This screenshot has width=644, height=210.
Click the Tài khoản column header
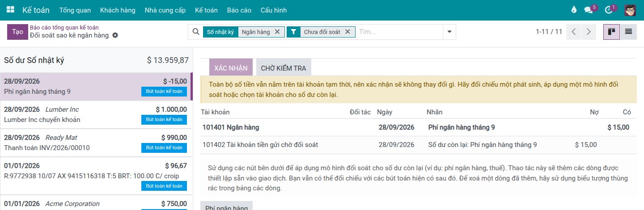tap(215, 112)
